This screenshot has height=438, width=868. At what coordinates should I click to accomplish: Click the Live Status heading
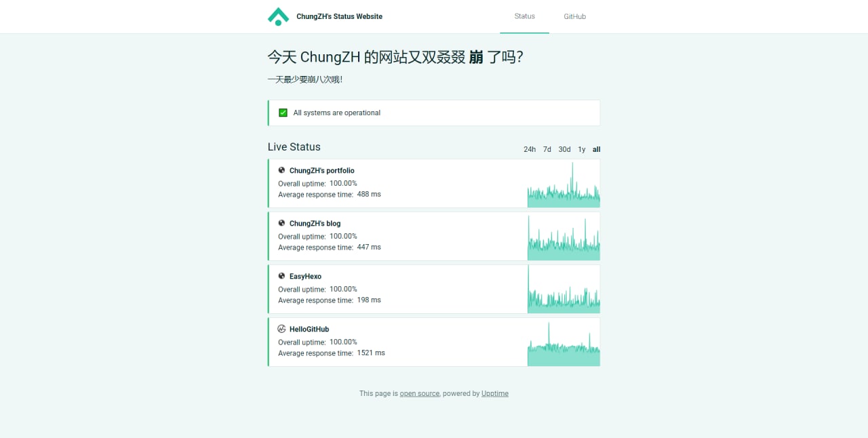point(294,146)
